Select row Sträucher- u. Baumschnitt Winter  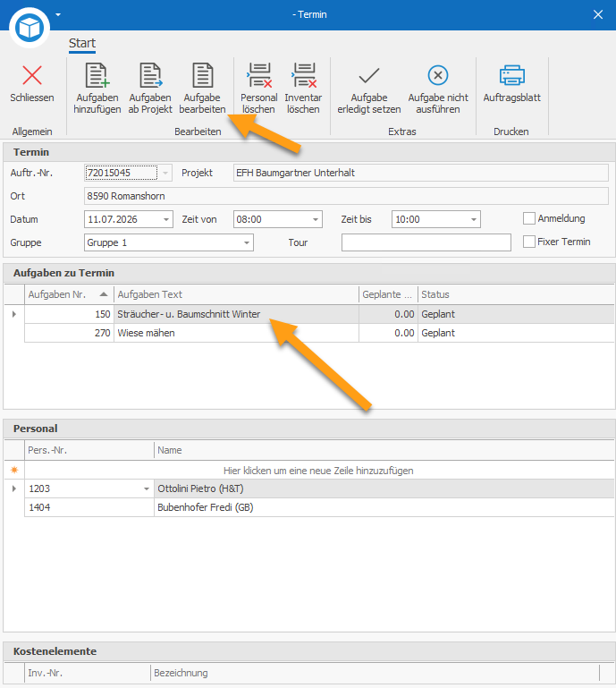click(319, 314)
